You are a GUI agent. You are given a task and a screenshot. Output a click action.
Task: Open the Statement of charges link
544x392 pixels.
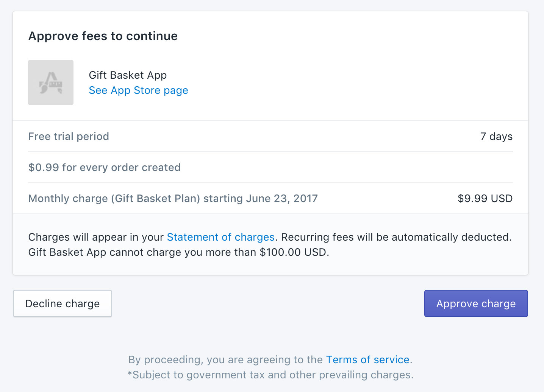click(x=220, y=237)
